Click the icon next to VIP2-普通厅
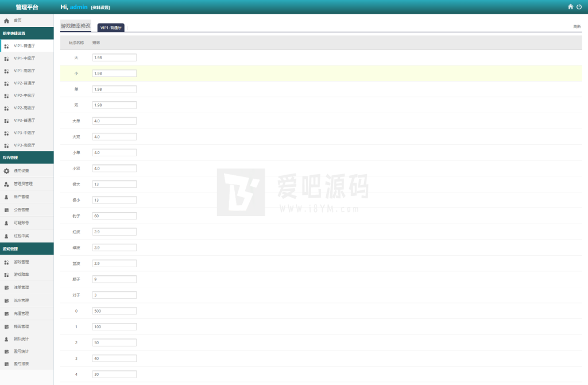 click(x=6, y=83)
